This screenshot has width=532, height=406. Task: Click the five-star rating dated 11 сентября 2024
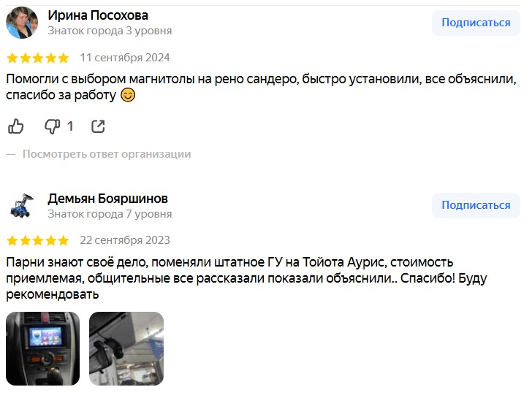click(38, 58)
